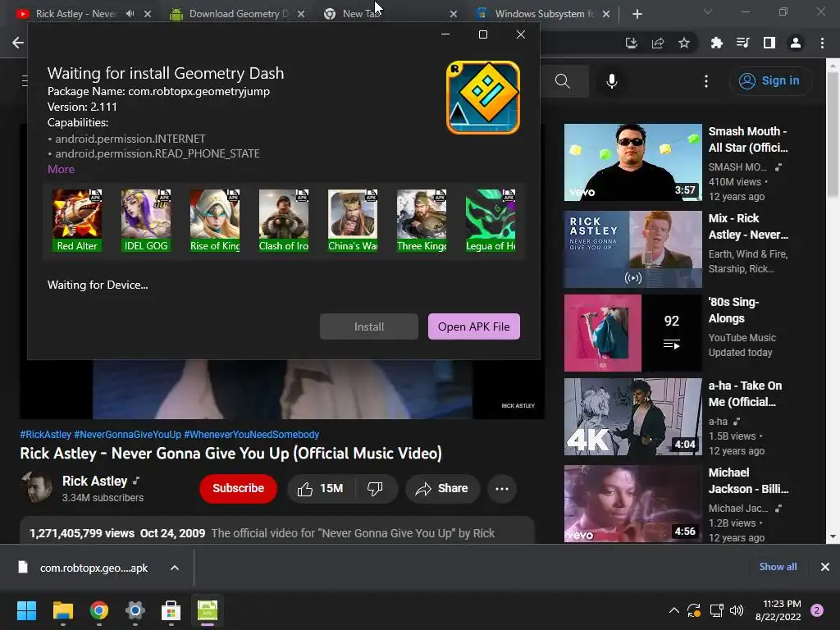Open the Chrome extensions puzzle icon
Screen dimensions: 840x630
716,43
